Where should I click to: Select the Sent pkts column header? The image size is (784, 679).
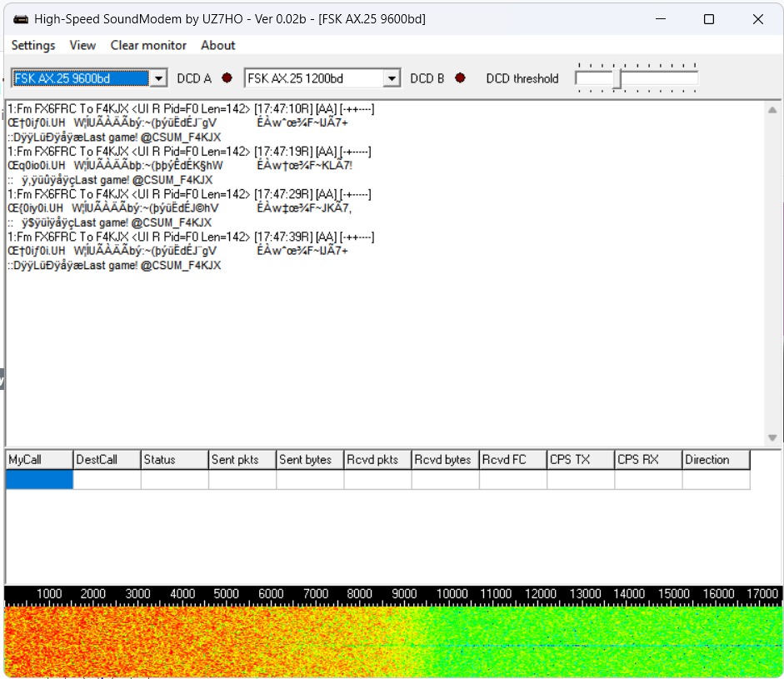tap(242, 460)
